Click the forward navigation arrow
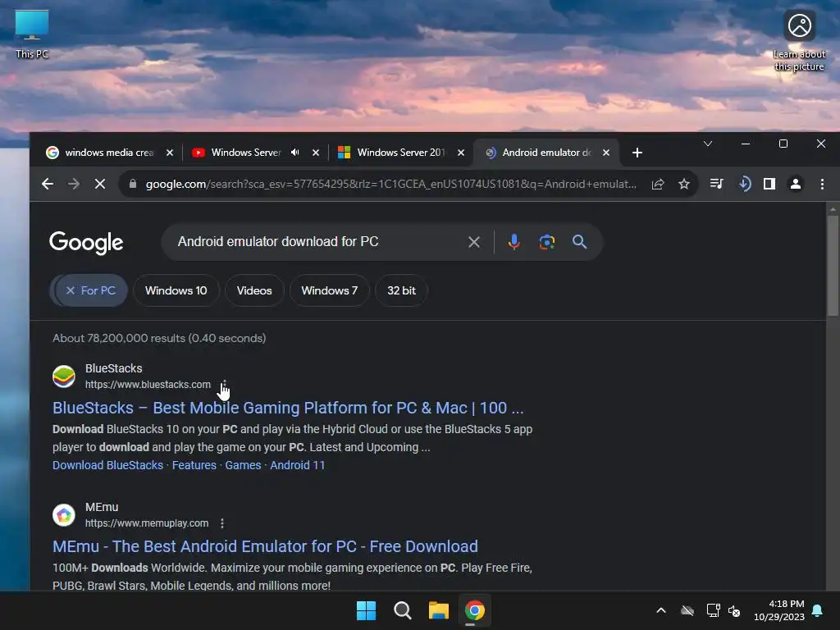The width and height of the screenshot is (840, 630). (x=73, y=184)
